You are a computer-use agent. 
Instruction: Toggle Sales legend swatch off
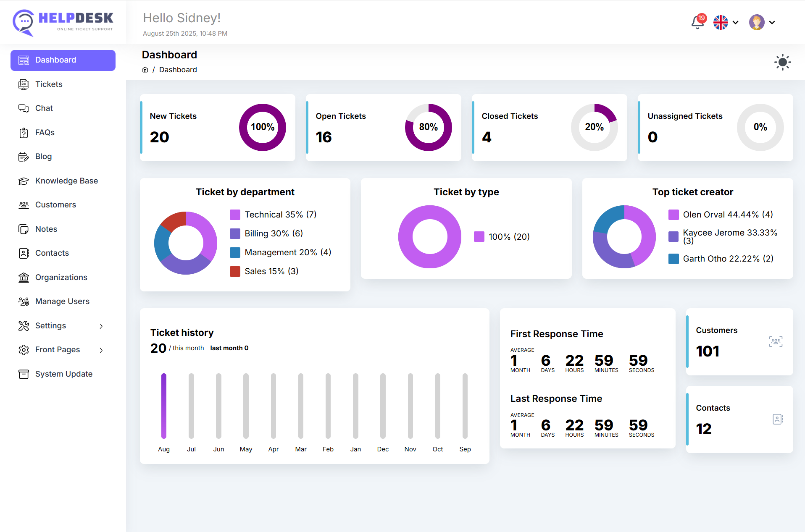[x=235, y=272]
